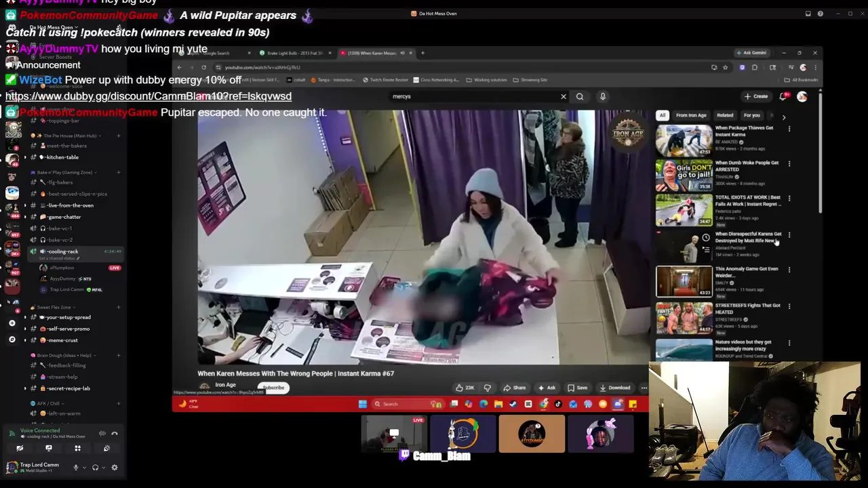This screenshot has width=868, height=488.
Task: Open All Bookmarks folder
Action: [801, 80]
